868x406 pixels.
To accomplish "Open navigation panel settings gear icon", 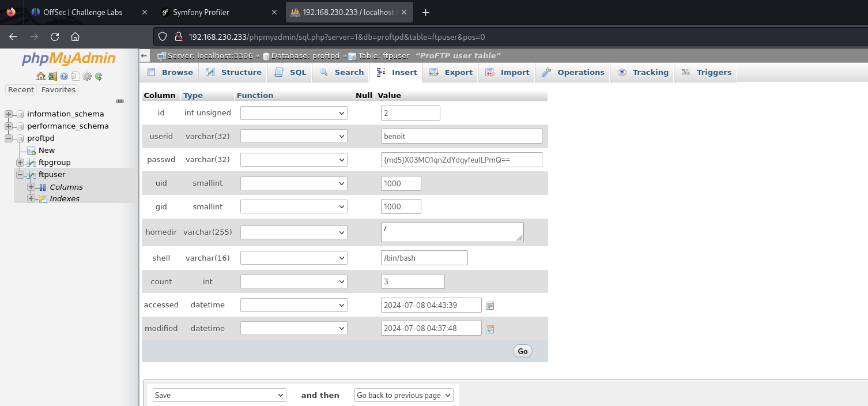I will (x=87, y=76).
